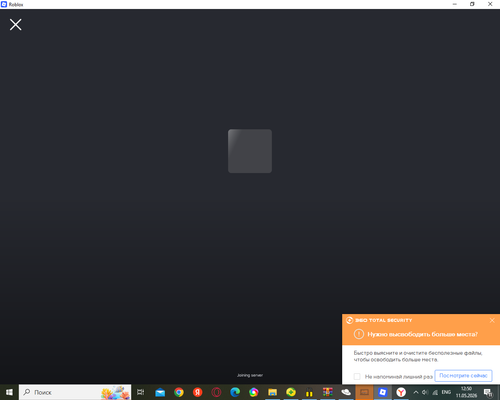Image resolution: width=500 pixels, height=400 pixels.
Task: Launch Opera browser from taskbar
Action: click(x=216, y=392)
